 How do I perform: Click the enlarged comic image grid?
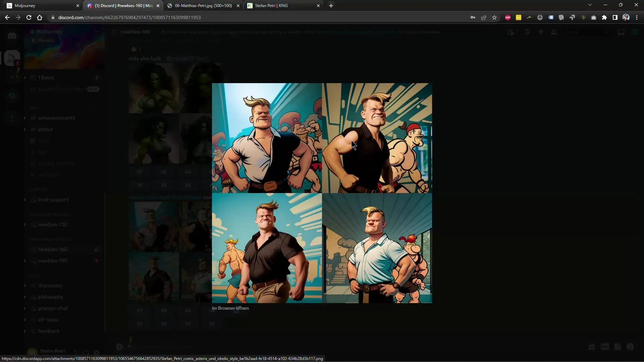point(322,193)
